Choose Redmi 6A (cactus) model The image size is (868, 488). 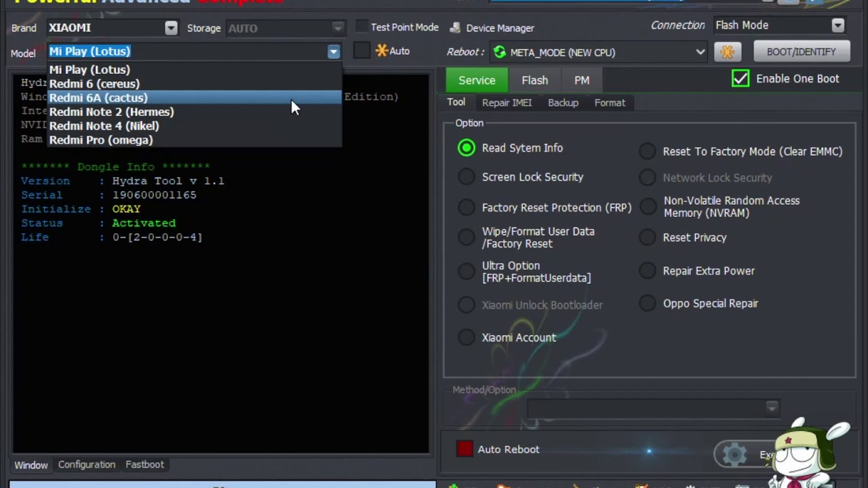pos(195,98)
